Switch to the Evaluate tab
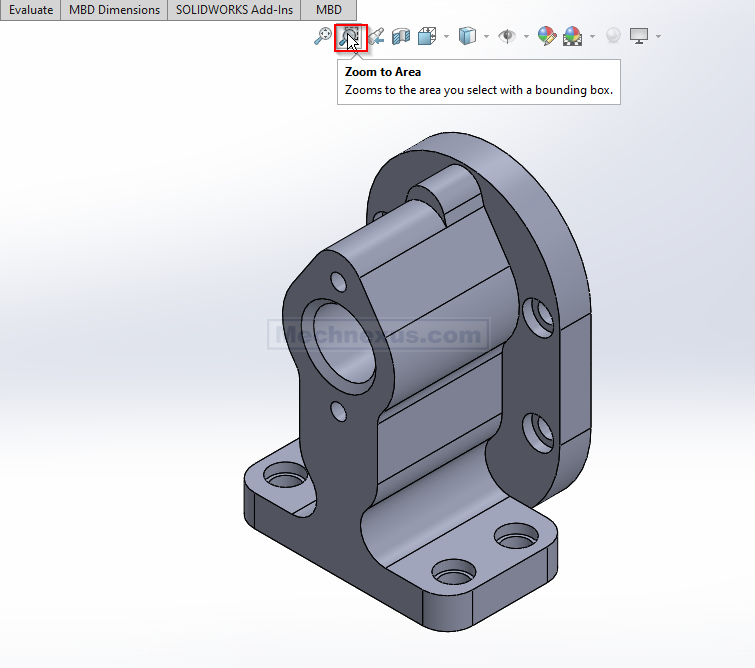755x668 pixels. [x=30, y=10]
